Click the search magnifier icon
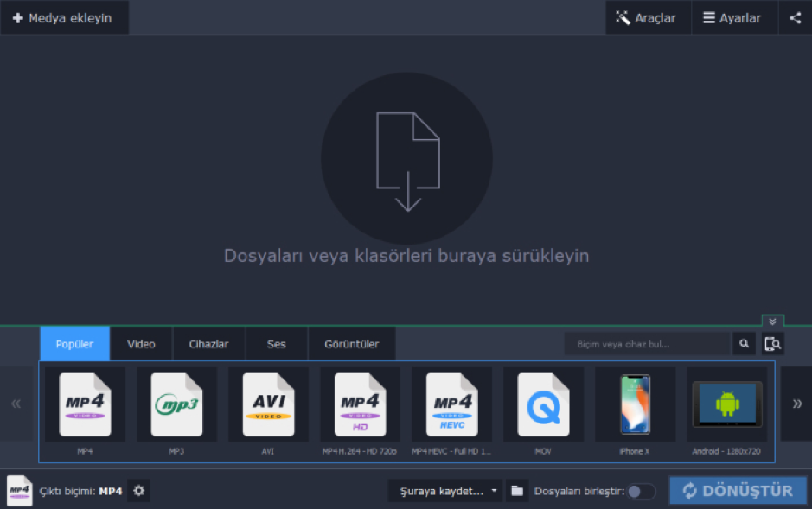The image size is (812, 509). [745, 344]
